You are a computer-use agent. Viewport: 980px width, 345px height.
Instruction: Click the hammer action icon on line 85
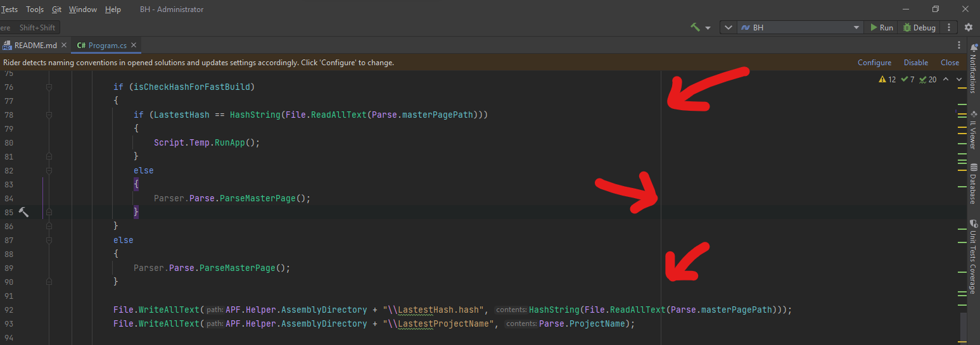tap(23, 212)
